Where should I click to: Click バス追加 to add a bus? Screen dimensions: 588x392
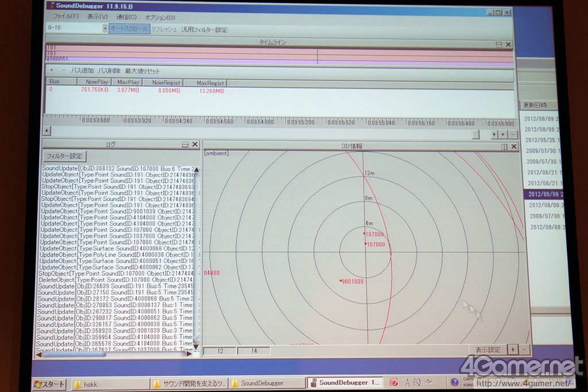click(82, 71)
